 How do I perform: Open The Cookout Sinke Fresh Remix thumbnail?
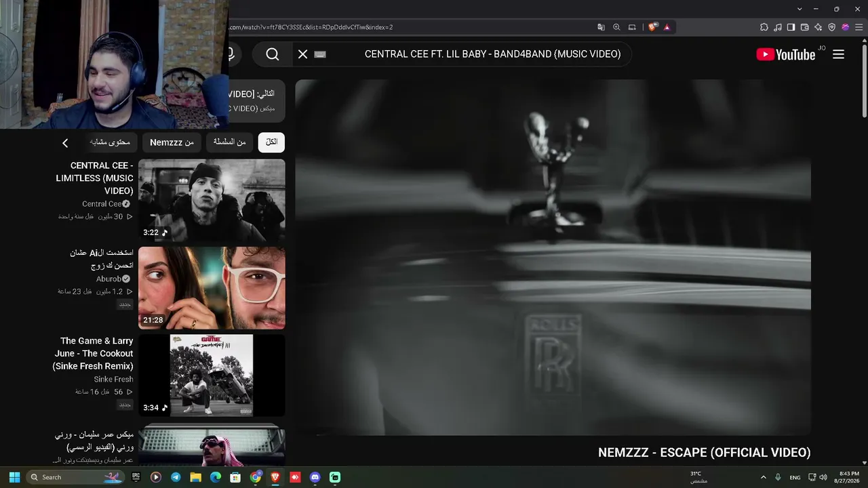tap(212, 375)
